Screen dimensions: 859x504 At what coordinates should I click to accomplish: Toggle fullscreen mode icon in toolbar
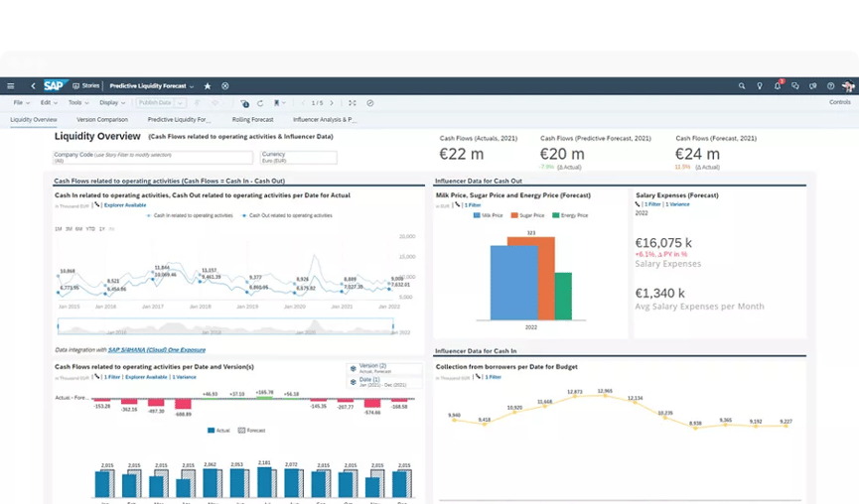tap(352, 103)
